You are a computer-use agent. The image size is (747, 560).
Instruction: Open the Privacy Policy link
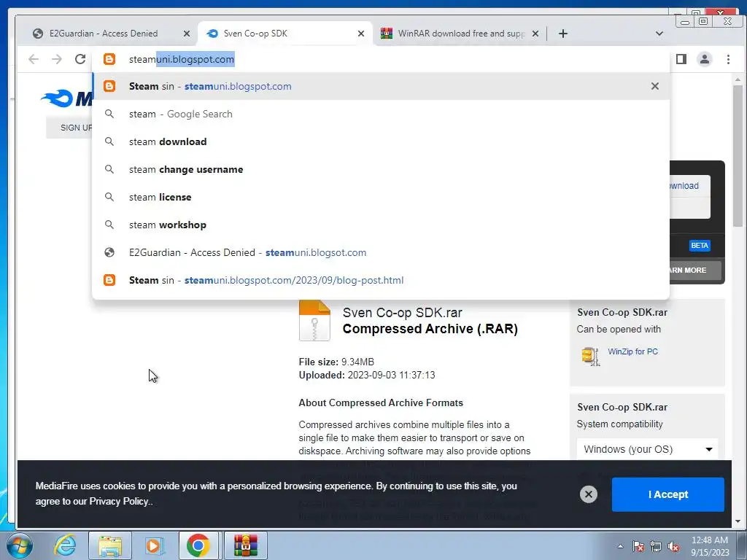click(x=119, y=501)
